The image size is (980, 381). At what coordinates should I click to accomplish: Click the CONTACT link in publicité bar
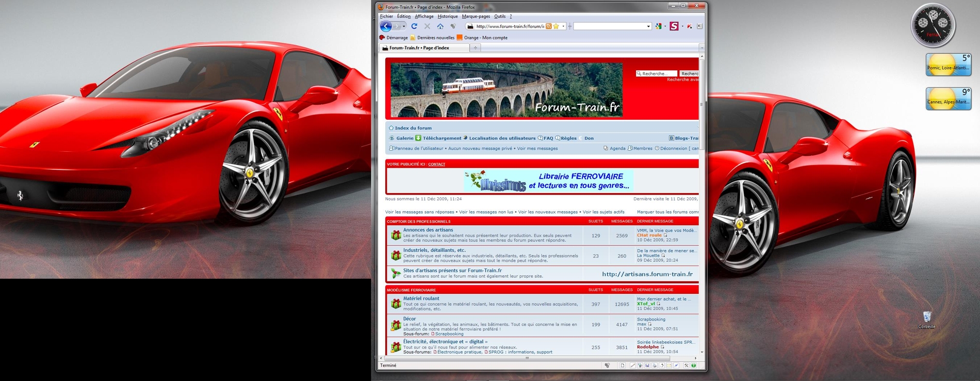pos(436,164)
